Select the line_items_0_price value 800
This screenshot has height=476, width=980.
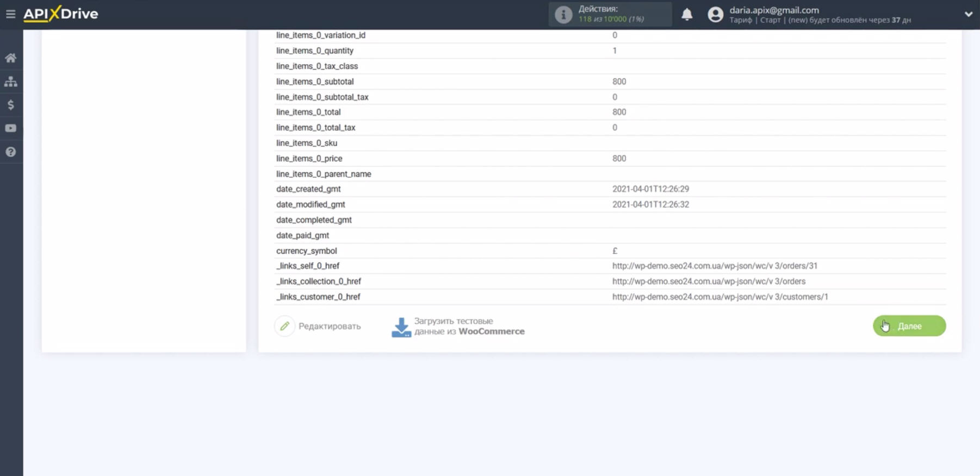[619, 159]
